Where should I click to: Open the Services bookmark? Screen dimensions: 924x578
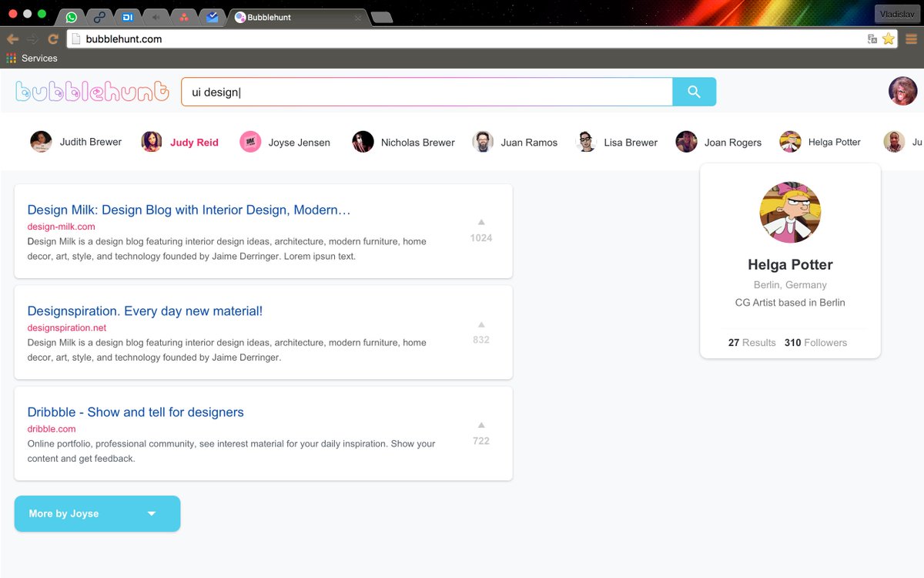32,58
